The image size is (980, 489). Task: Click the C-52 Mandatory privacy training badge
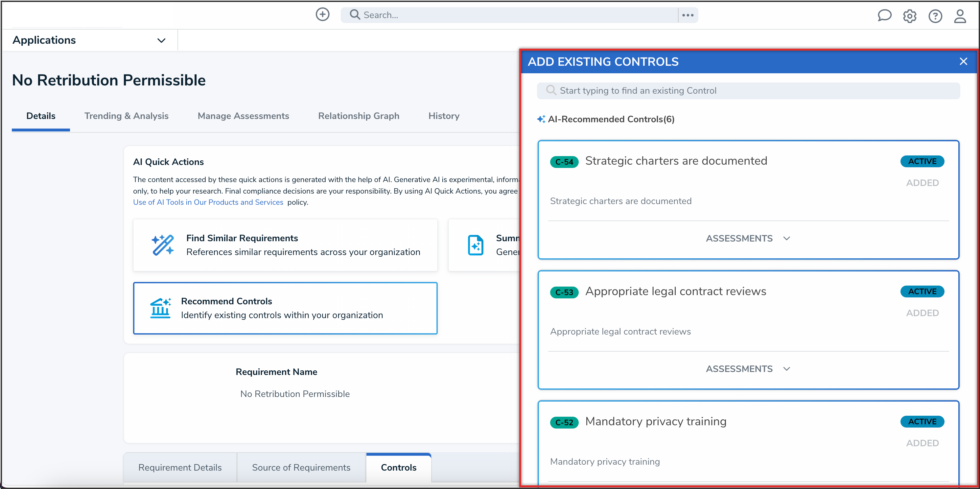[x=564, y=422]
